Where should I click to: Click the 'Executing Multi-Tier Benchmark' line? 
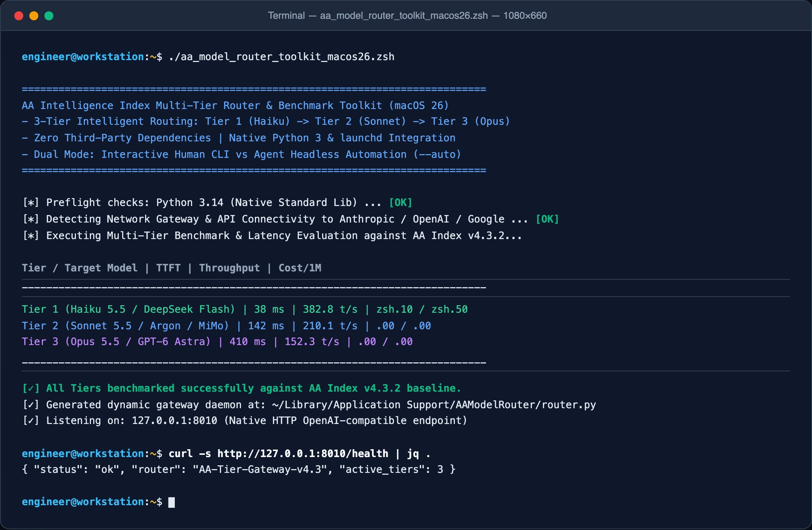point(272,236)
